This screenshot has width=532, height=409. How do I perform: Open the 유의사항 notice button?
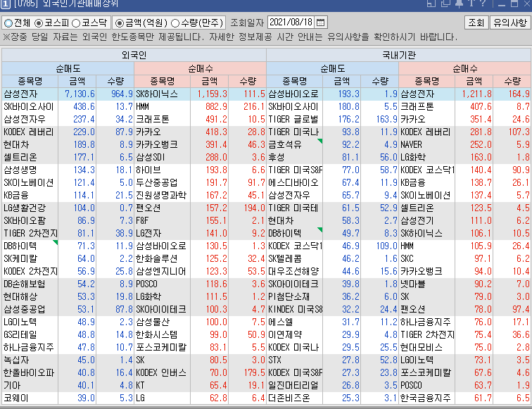(x=510, y=23)
